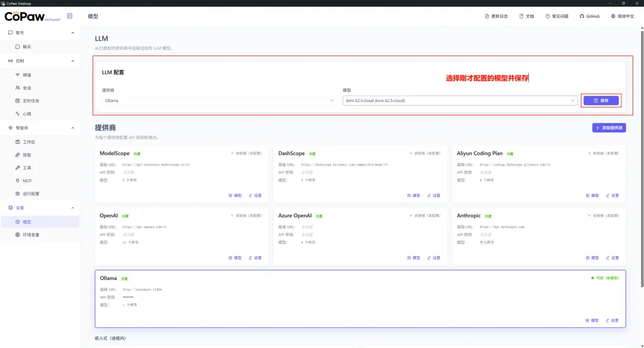Click the OpenAI base URL text
This screenshot has height=348, width=644.
pyautogui.click(x=144, y=227)
